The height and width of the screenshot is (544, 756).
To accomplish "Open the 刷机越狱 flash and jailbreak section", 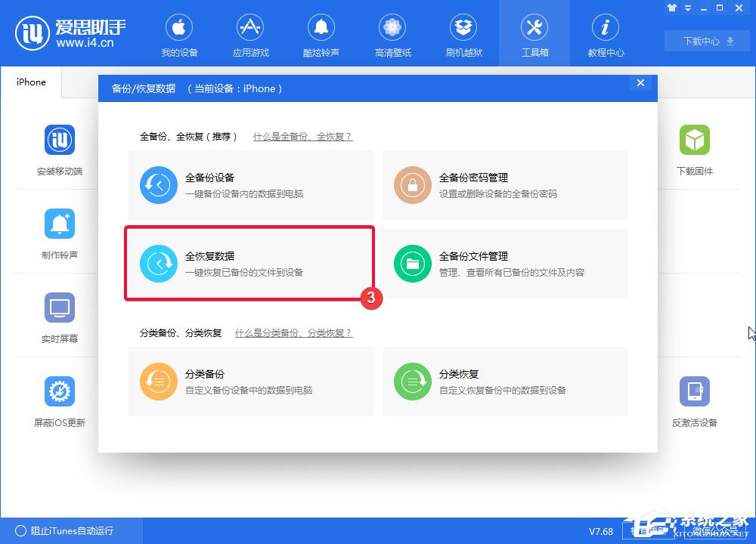I will click(463, 33).
